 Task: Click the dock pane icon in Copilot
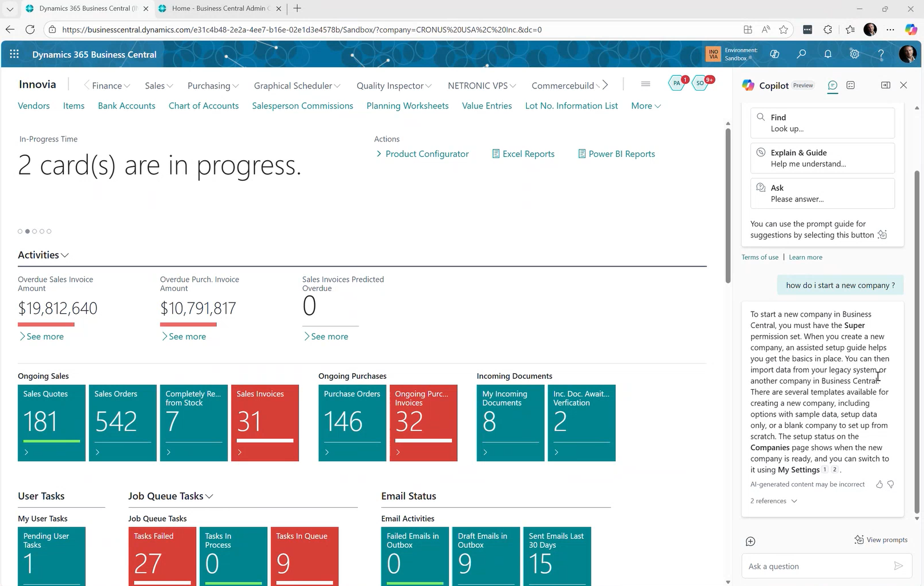coord(886,85)
